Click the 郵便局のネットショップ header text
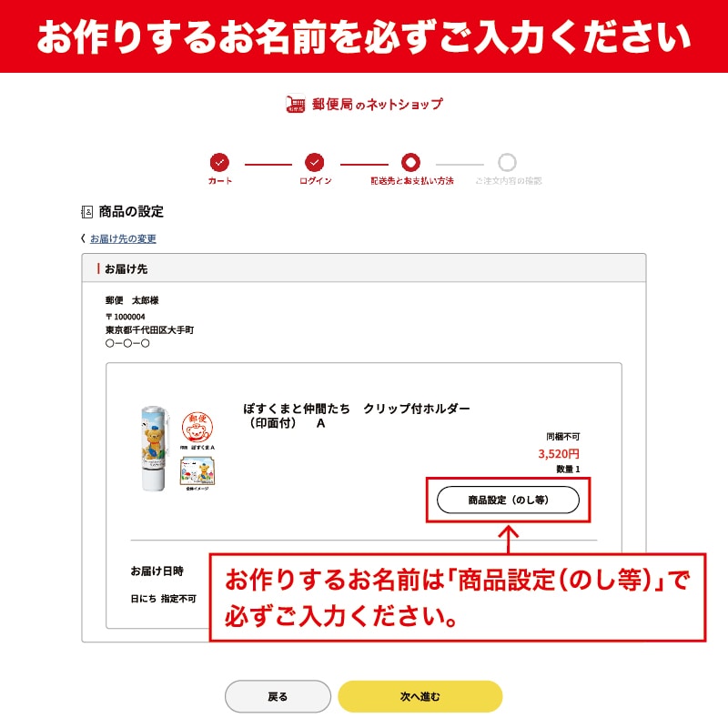The image size is (728, 728). 378,105
